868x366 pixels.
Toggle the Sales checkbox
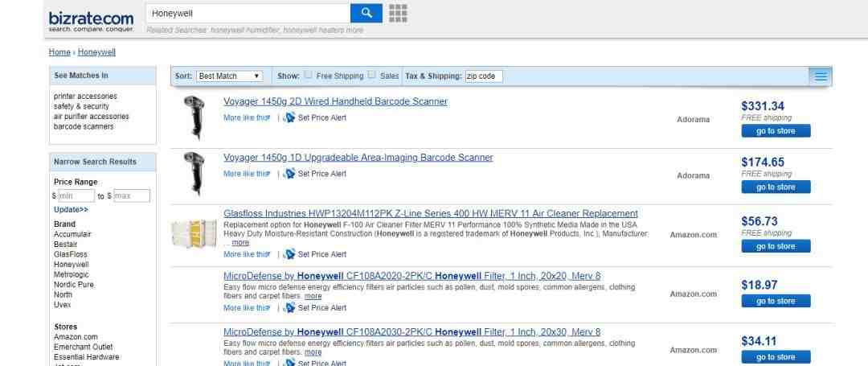[371, 76]
